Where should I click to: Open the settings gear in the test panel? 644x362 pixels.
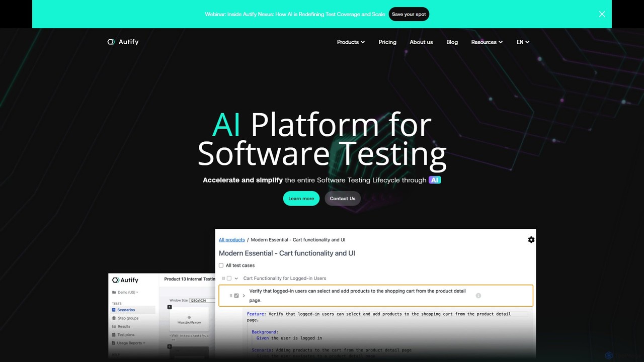531,240
